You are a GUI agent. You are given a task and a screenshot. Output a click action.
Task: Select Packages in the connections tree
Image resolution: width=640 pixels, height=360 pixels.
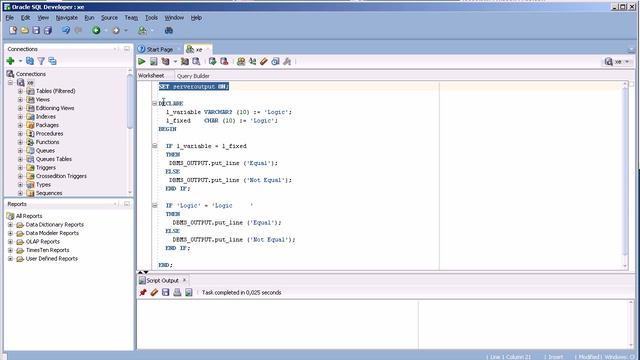point(47,125)
